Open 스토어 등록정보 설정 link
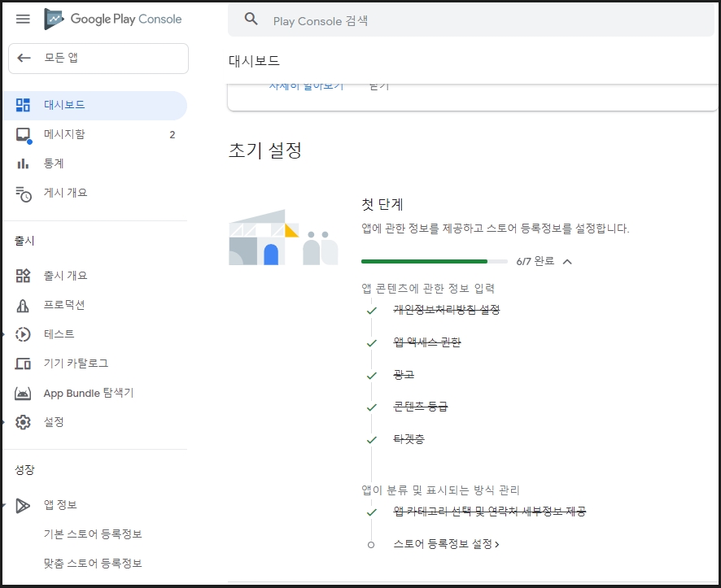The width and height of the screenshot is (721, 588). pos(446,544)
